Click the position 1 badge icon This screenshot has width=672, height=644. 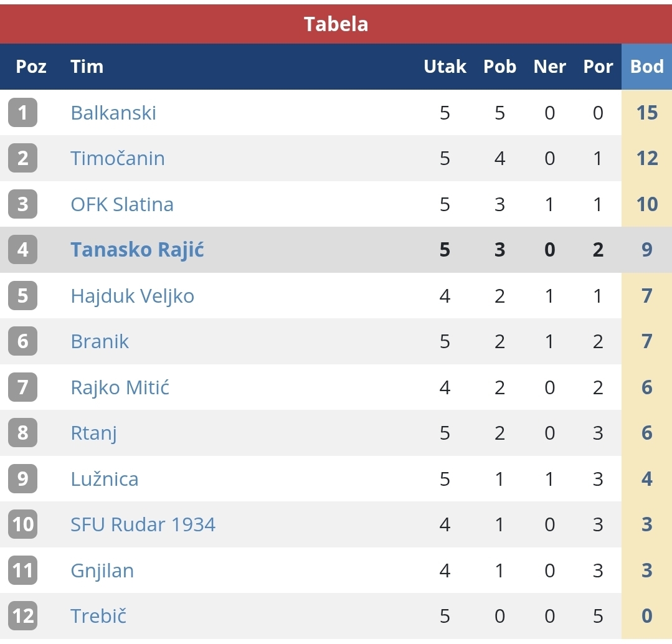pos(23,113)
